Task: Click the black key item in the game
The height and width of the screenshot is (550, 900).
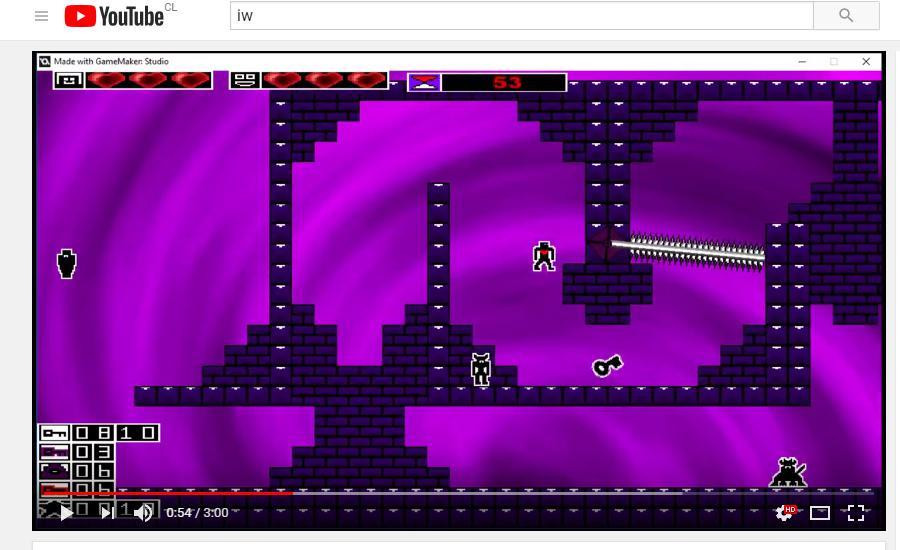Action: coord(607,365)
